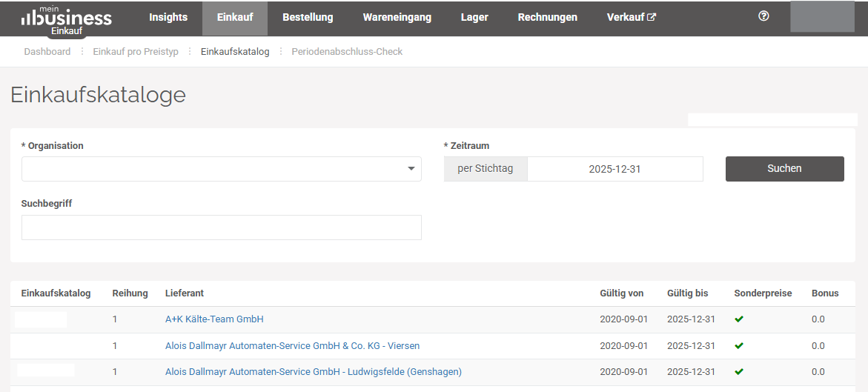Viewport: 868px width, 392px height.
Task: Expand the Organisation dropdown arrow
Action: point(411,169)
